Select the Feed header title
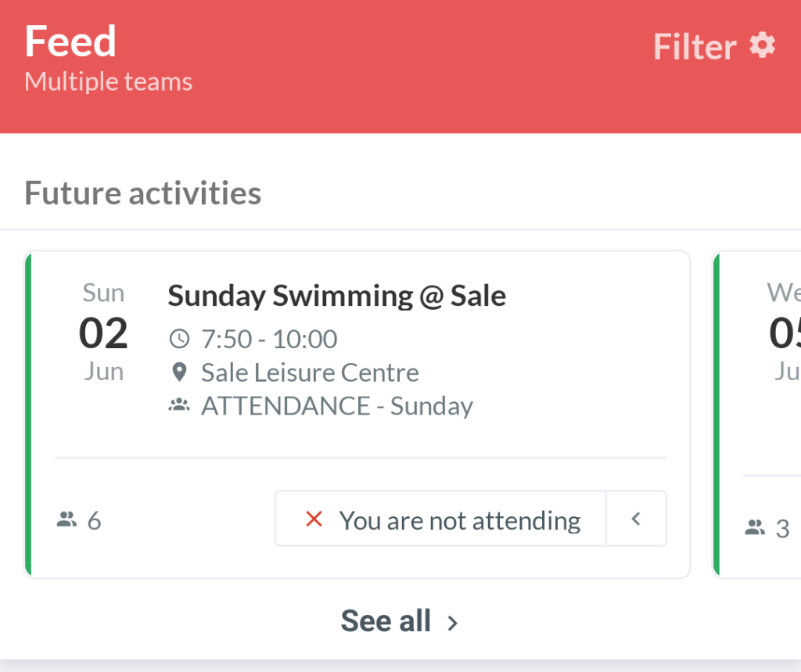 (x=70, y=41)
